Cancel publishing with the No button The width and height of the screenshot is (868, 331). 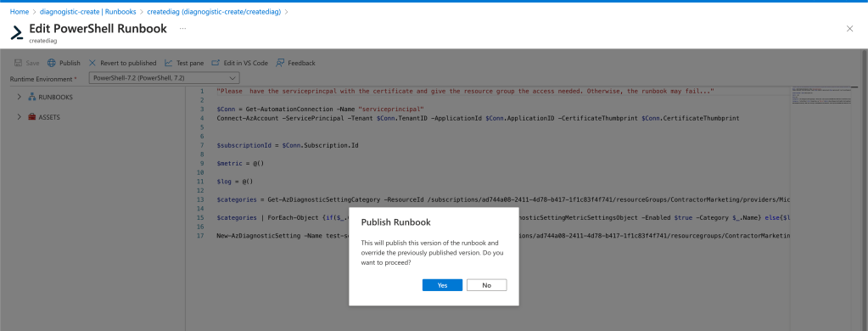[486, 285]
